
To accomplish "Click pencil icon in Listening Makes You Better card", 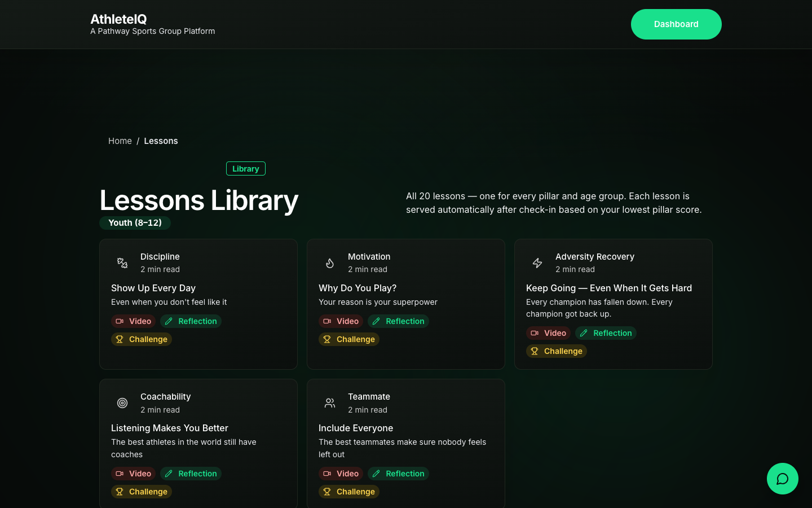I will (169, 474).
